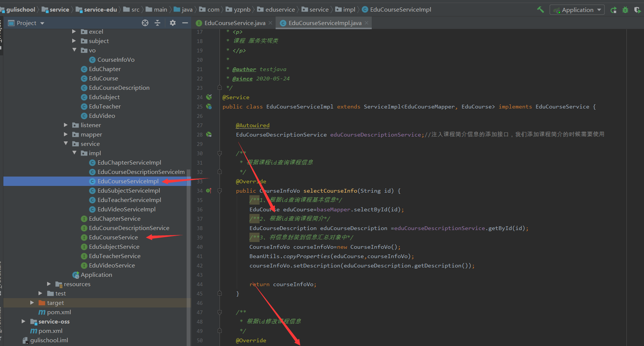Click Spring bean gutter icon on line 24
This screenshot has height=346, width=644.
tap(209, 97)
